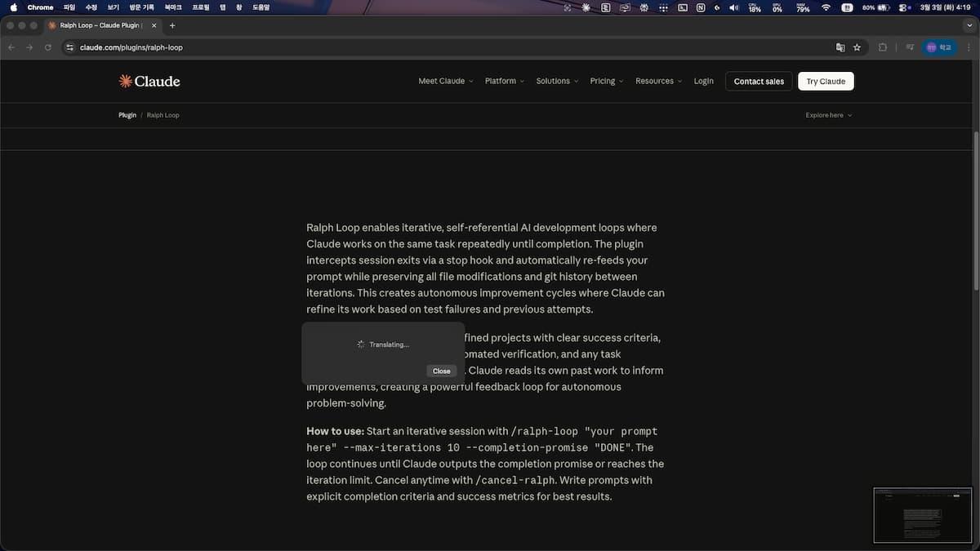Reload the current page
The width and height of the screenshot is (980, 551).
pyautogui.click(x=48, y=47)
